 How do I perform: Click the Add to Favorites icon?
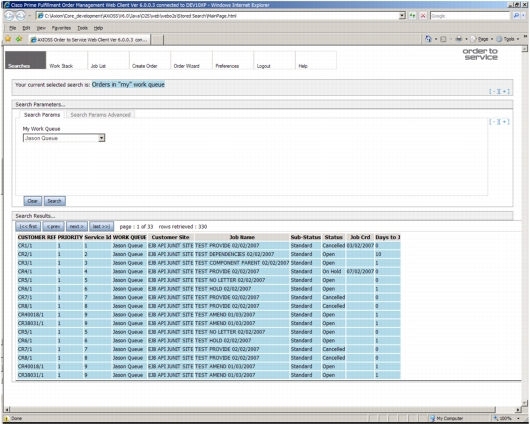point(19,39)
